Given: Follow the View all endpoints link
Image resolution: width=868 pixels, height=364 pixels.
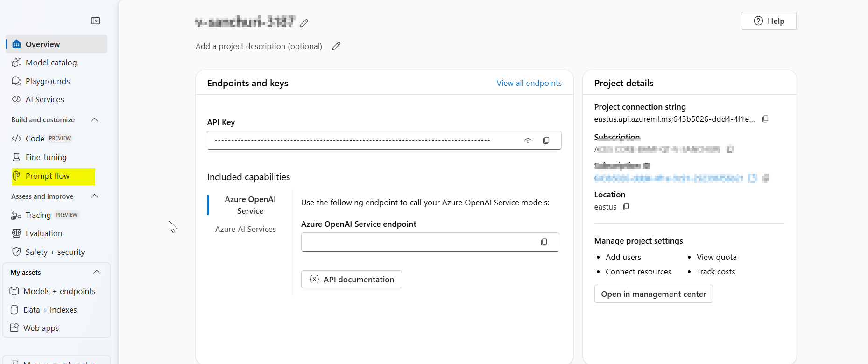Looking at the screenshot, I should click(529, 83).
